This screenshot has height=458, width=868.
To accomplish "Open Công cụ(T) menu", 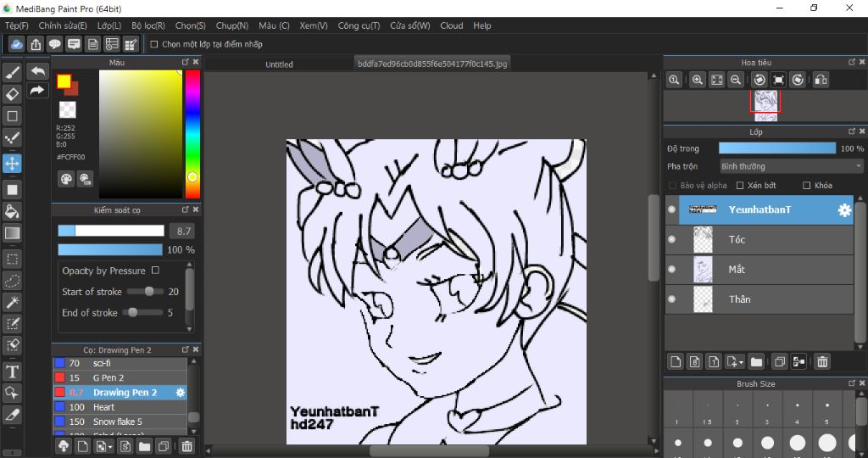I will tap(359, 25).
